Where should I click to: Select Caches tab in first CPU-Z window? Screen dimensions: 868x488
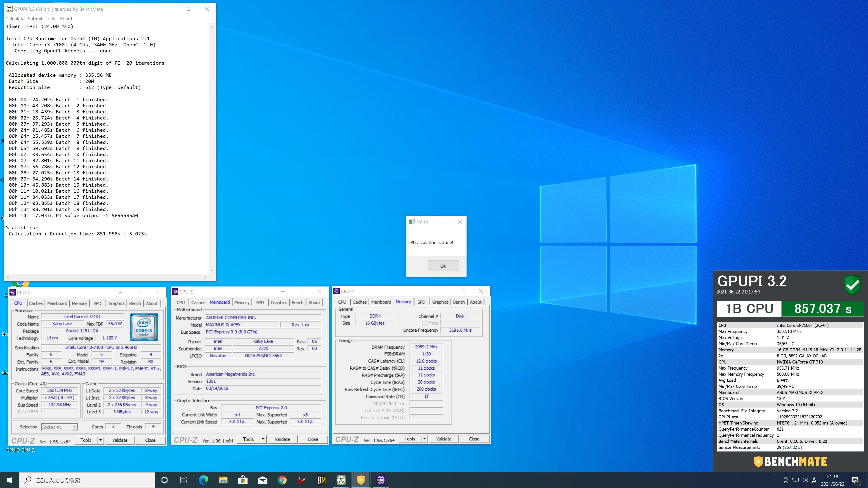point(36,303)
